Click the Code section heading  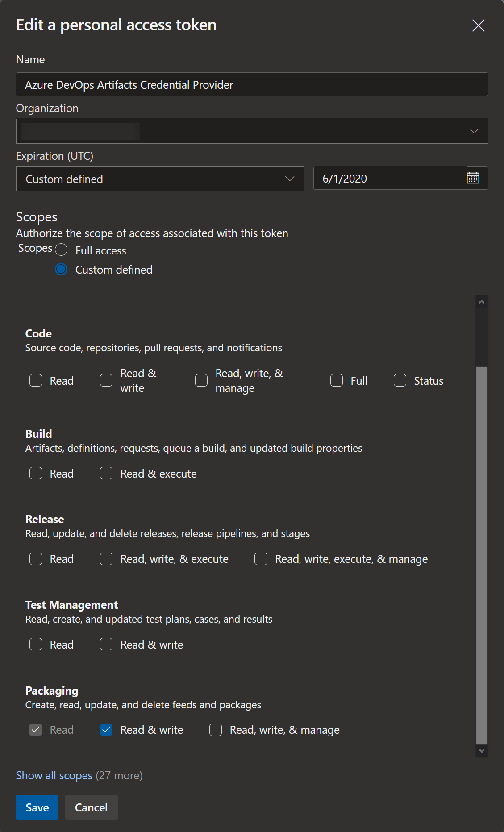pos(38,333)
